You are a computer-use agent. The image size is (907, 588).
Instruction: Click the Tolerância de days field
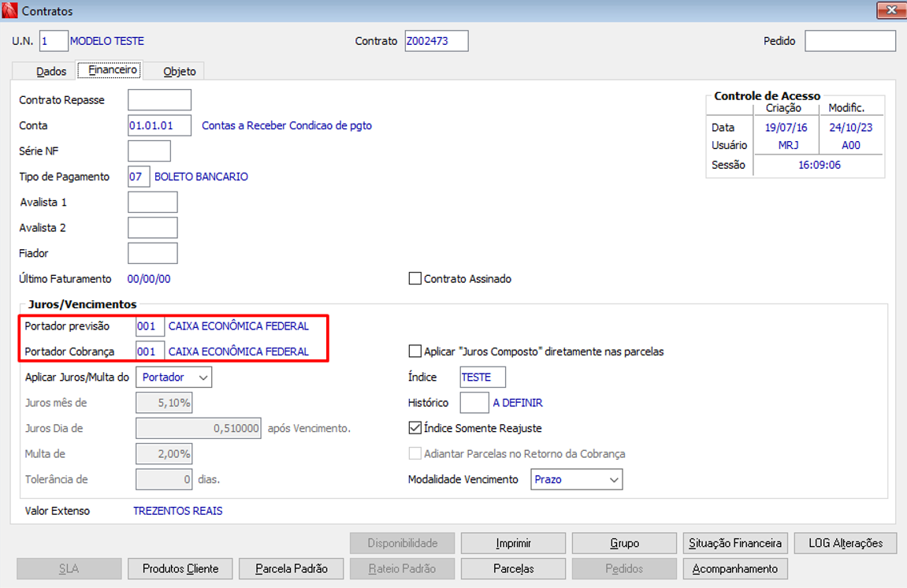point(164,479)
